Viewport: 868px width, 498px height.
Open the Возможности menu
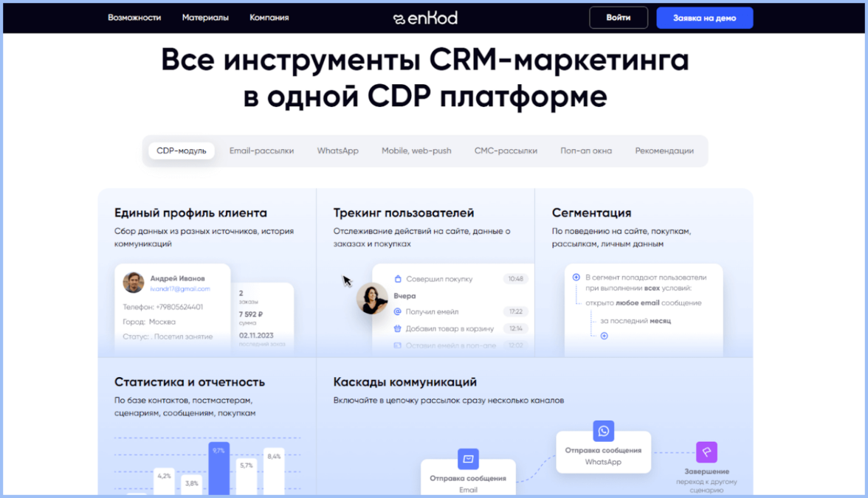(x=134, y=18)
